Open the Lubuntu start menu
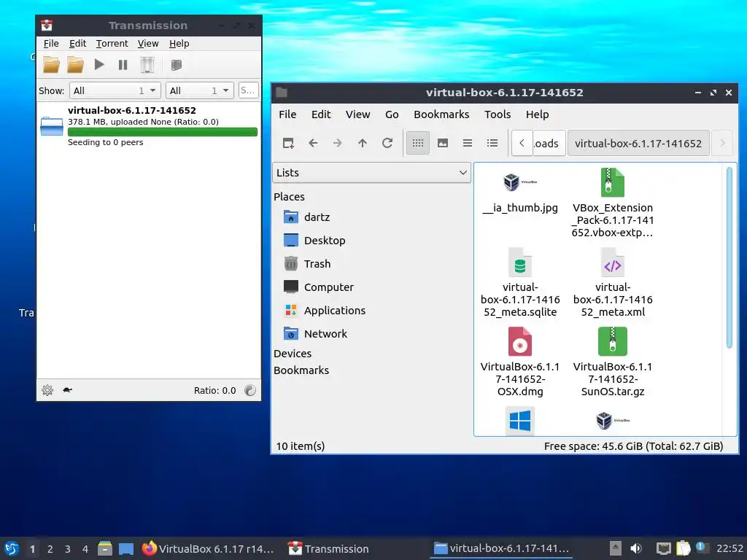This screenshot has width=747, height=560. click(12, 548)
